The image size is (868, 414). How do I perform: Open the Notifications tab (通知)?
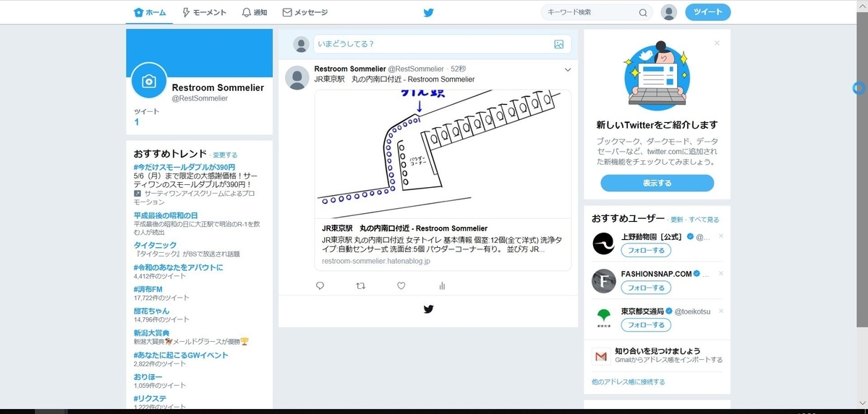(255, 12)
